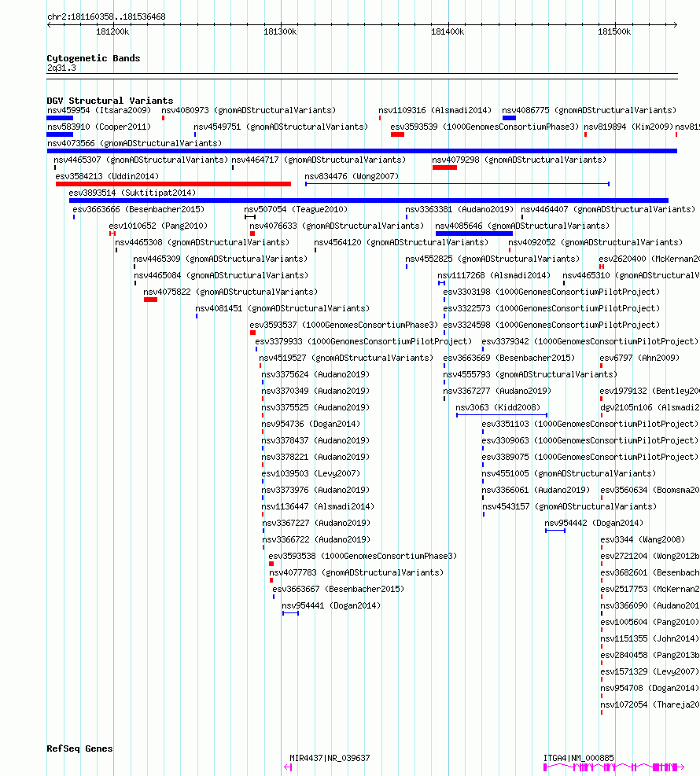Image resolution: width=700 pixels, height=776 pixels.
Task: Open esv3593538 1000Genomes Phase3 label
Action: [363, 556]
